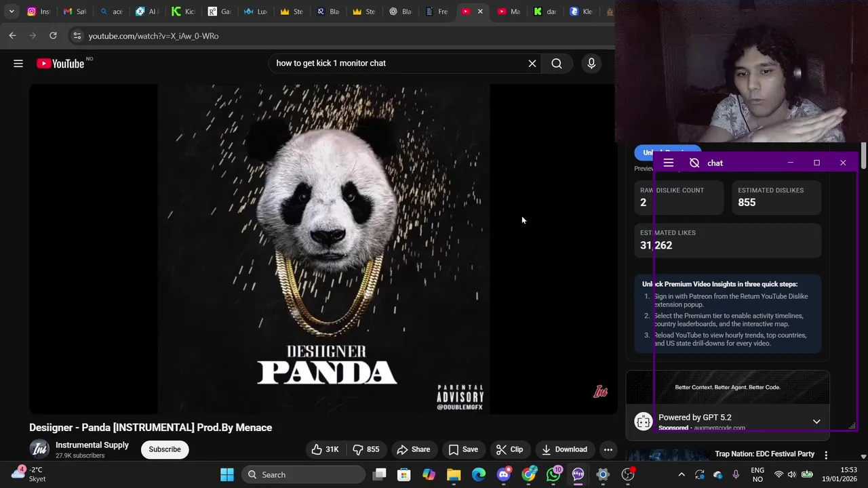The height and width of the screenshot is (488, 868).
Task: Reload the YouTube page
Action: pos(53,35)
